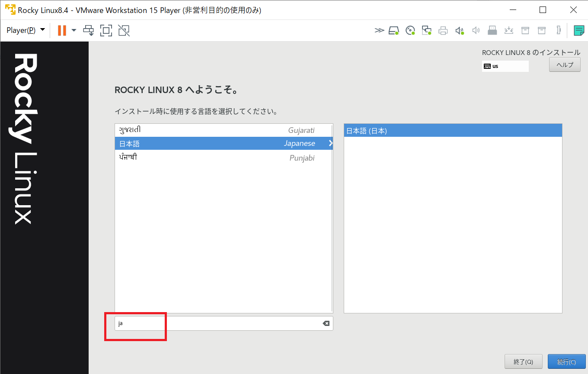Image resolution: width=588 pixels, height=374 pixels.
Task: Click the bracket-shaped device icon
Action: [x=559, y=30]
